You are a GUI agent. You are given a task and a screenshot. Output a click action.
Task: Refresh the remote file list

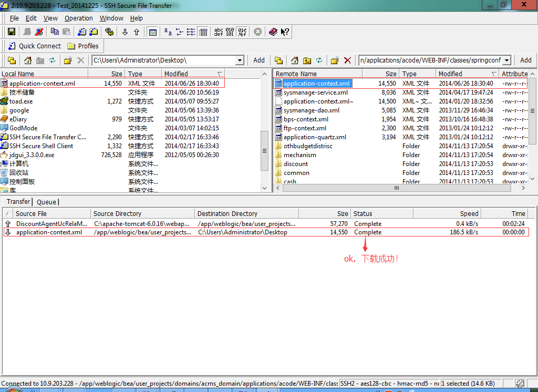click(319, 60)
